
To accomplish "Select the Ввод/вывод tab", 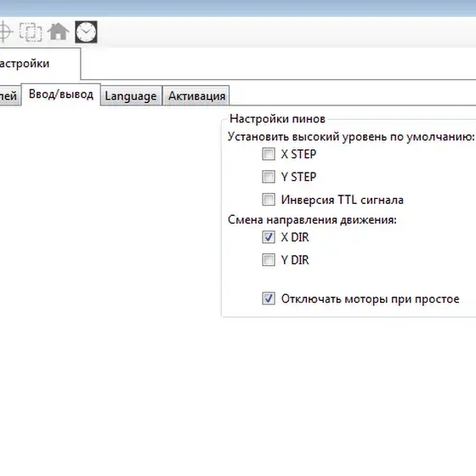I will click(60, 94).
